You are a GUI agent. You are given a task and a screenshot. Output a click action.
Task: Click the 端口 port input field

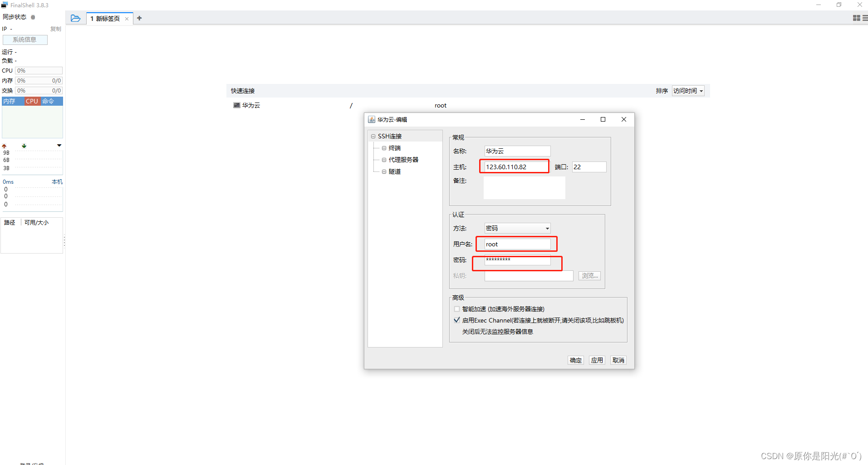(589, 167)
